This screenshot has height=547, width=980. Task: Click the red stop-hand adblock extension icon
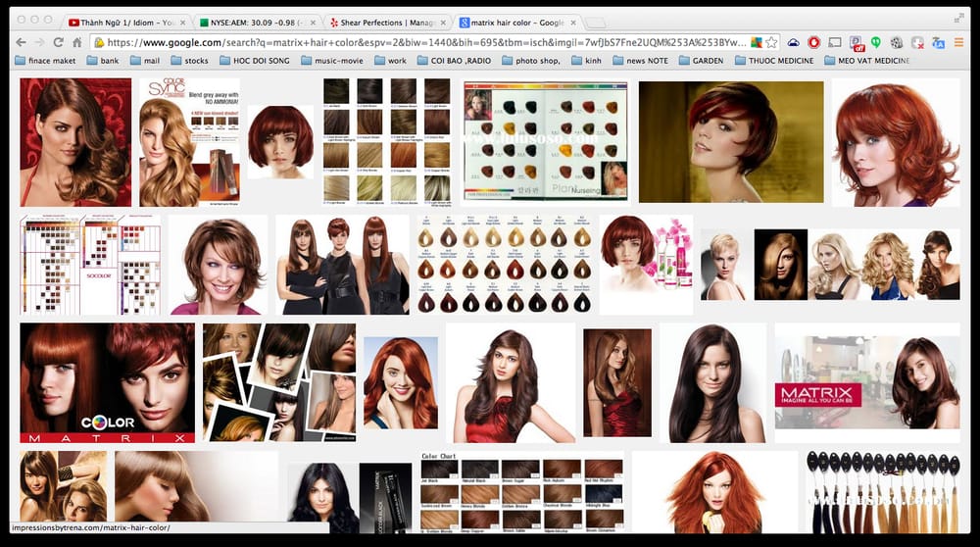813,42
